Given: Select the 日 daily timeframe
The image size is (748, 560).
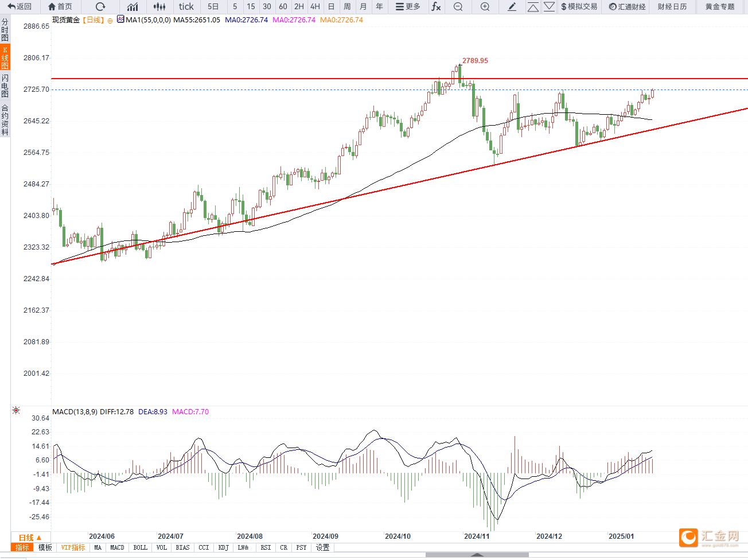Looking at the screenshot, I should (x=331, y=7).
